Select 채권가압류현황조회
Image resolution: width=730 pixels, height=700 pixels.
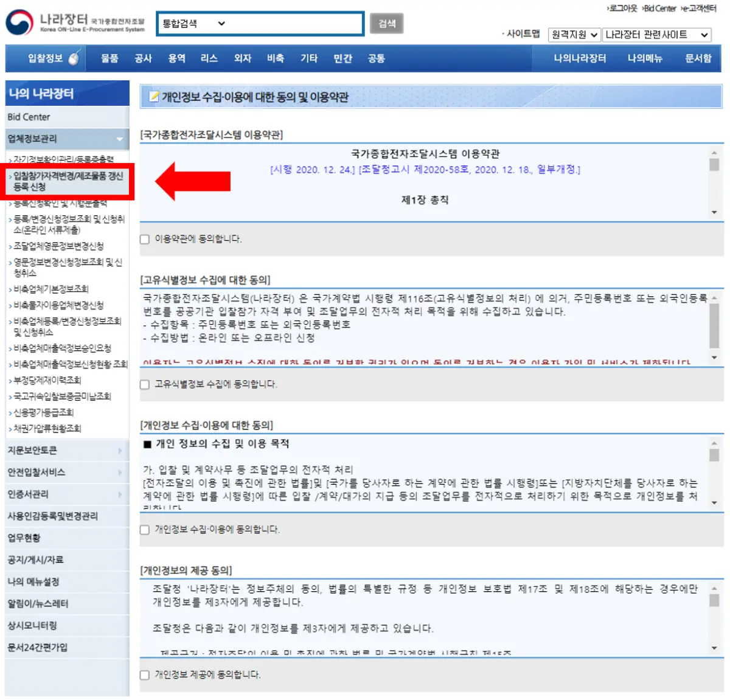point(46,428)
